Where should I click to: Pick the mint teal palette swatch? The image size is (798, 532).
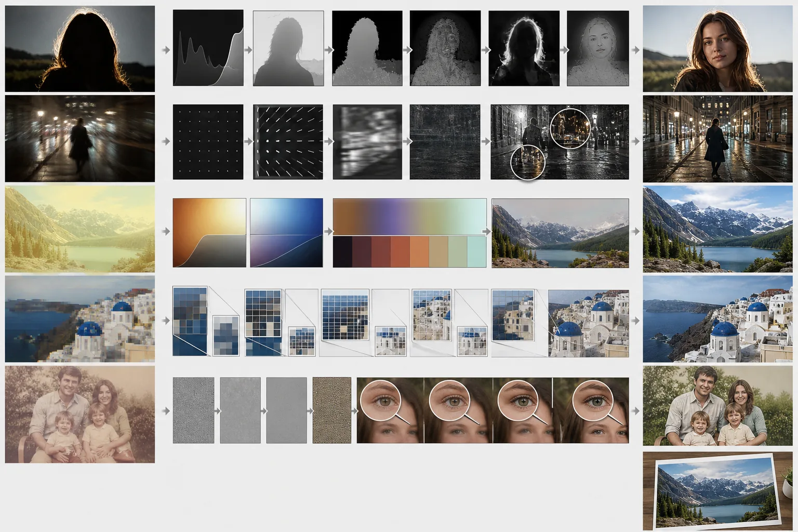click(477, 252)
